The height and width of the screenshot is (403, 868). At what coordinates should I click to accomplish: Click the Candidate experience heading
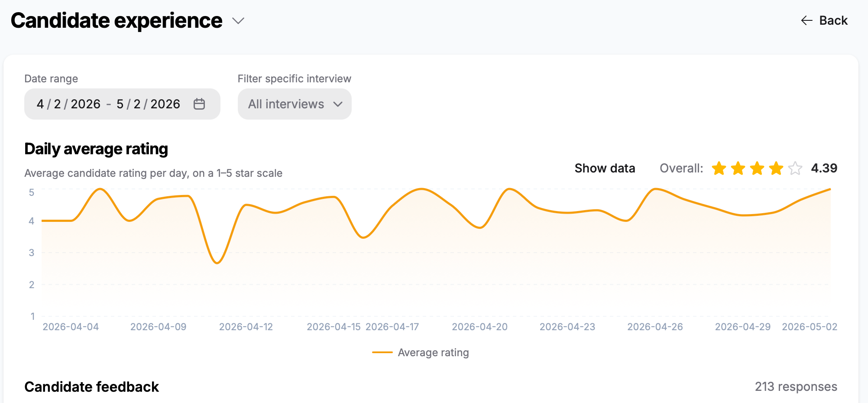point(117,21)
